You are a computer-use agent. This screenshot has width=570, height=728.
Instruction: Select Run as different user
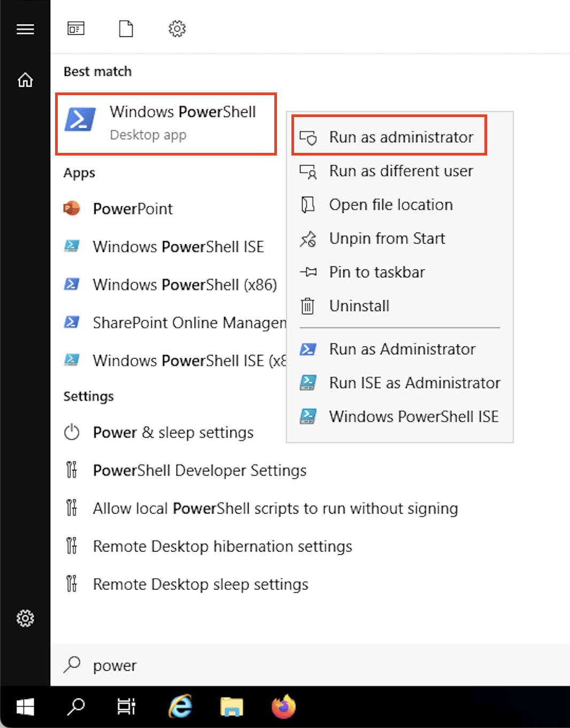pos(400,171)
